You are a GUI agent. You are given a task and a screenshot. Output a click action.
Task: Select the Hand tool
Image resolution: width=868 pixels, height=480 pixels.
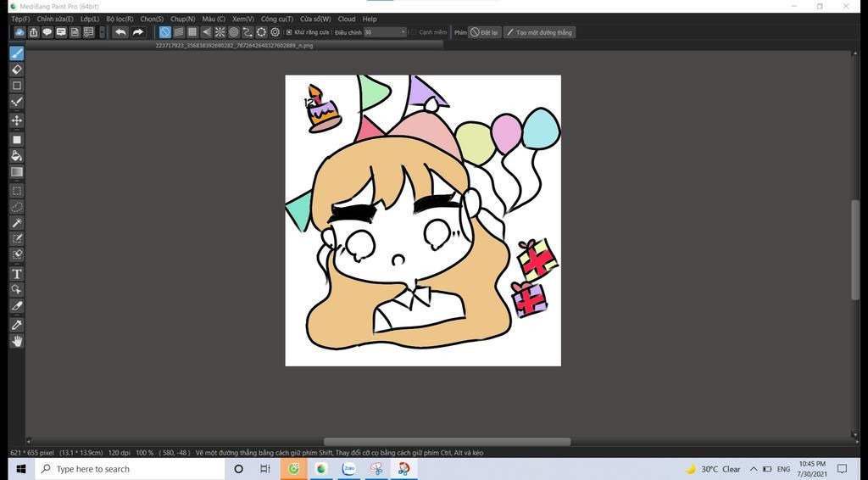[x=17, y=341]
